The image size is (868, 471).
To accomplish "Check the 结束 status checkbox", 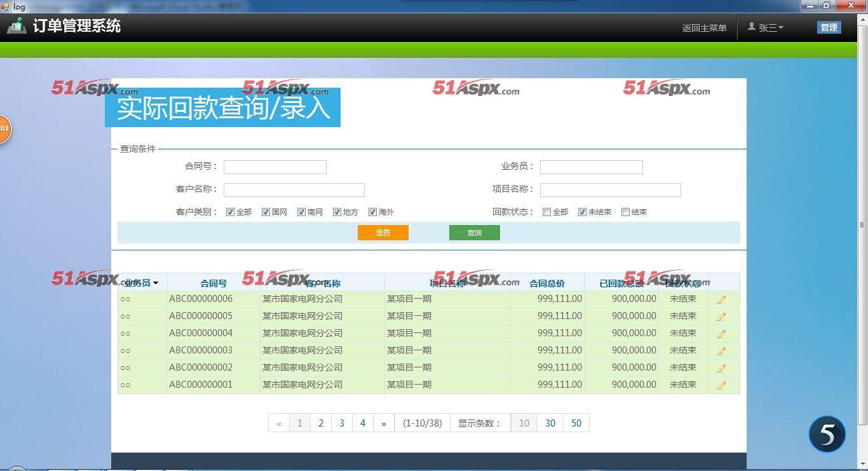I will 626,212.
